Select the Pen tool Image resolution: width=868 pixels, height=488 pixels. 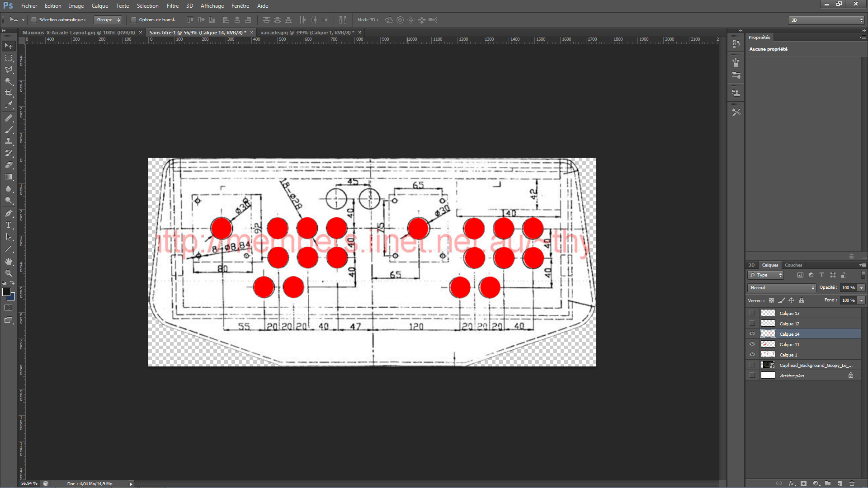(x=9, y=213)
